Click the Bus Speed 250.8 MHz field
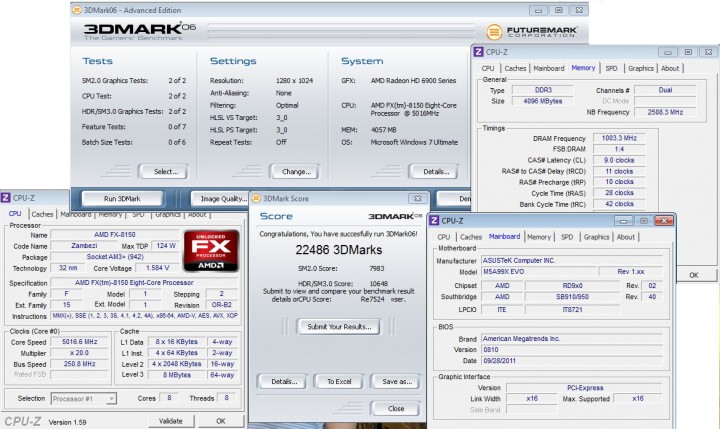The height and width of the screenshot is (429, 720). coord(79,364)
